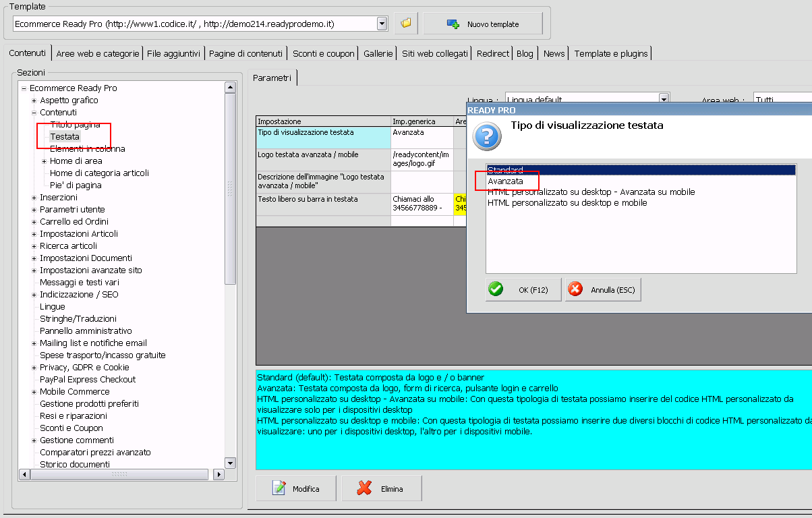Click the tree horizontal scroll right arrow
The width and height of the screenshot is (812, 518).
point(219,475)
